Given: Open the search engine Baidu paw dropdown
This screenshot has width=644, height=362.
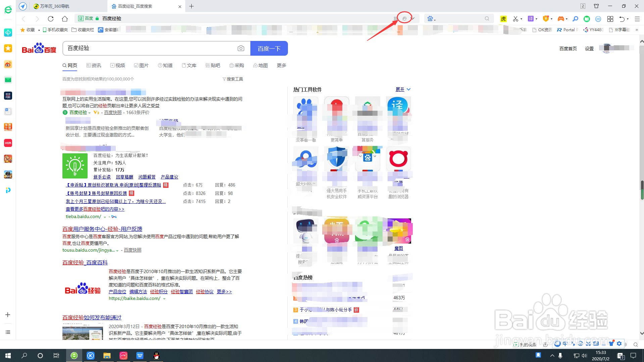Looking at the screenshot, I should coord(431,19).
